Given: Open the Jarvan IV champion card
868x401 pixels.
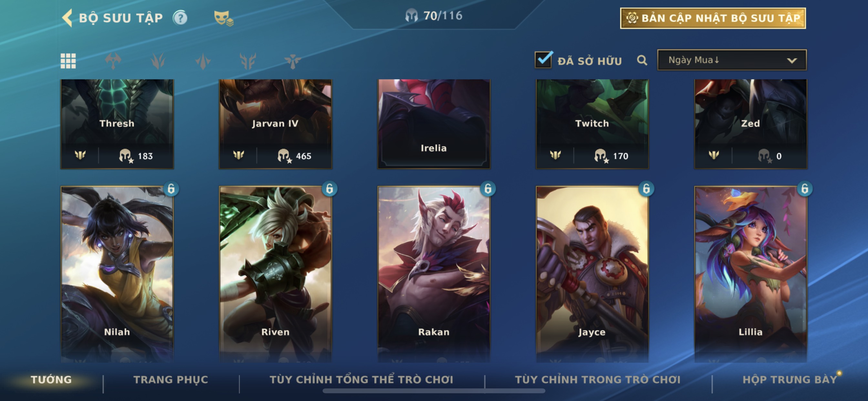Looking at the screenshot, I should pyautogui.click(x=275, y=124).
